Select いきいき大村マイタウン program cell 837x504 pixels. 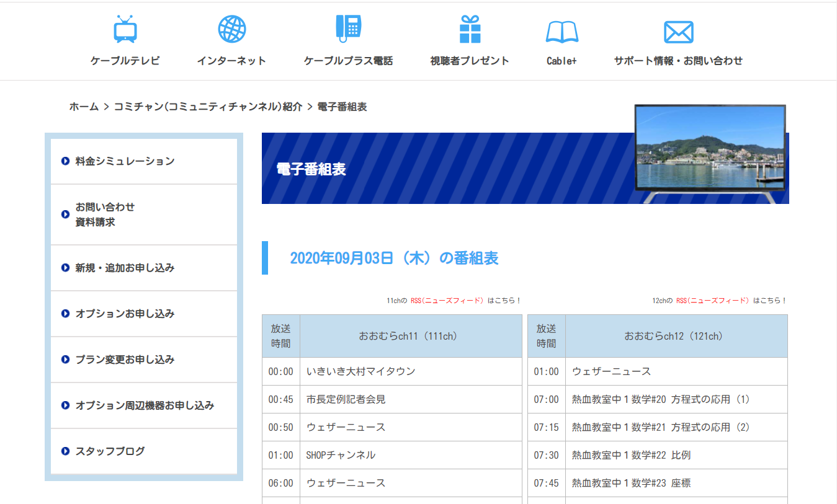(411, 371)
